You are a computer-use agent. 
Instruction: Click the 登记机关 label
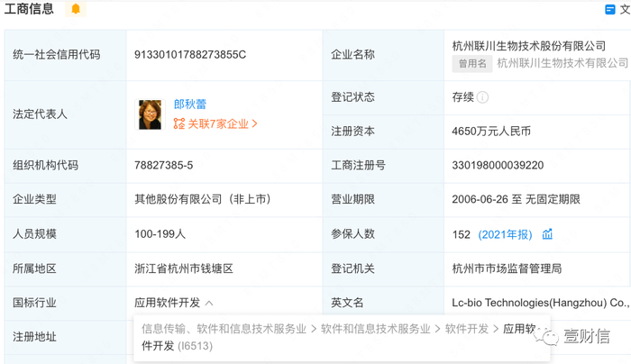(x=352, y=268)
